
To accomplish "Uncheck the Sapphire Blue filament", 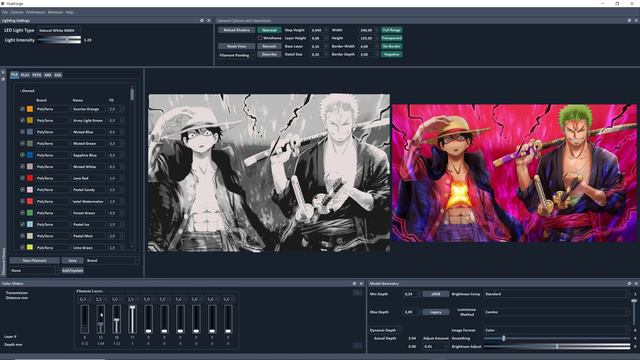I will coord(22,155).
